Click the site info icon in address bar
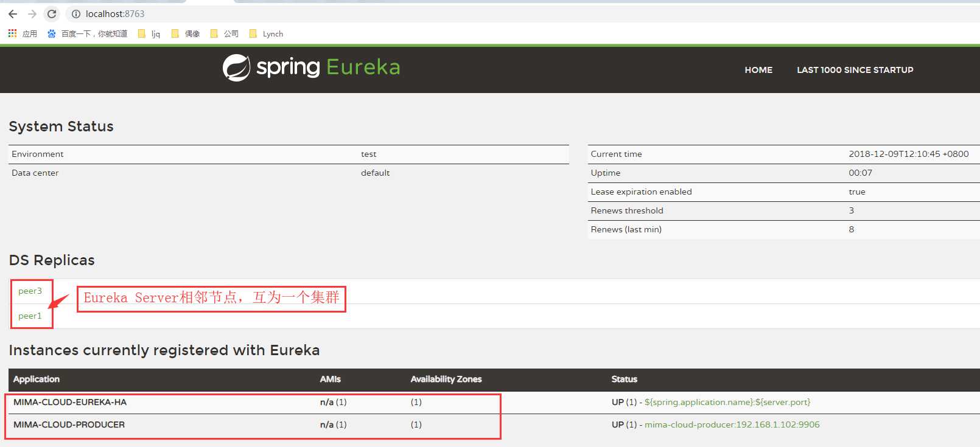 pos(76,14)
